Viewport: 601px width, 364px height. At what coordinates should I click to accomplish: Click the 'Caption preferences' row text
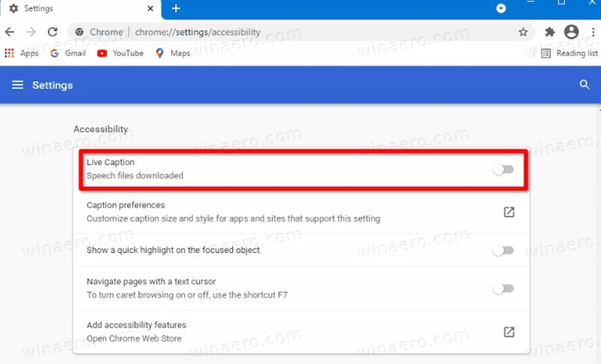click(125, 205)
